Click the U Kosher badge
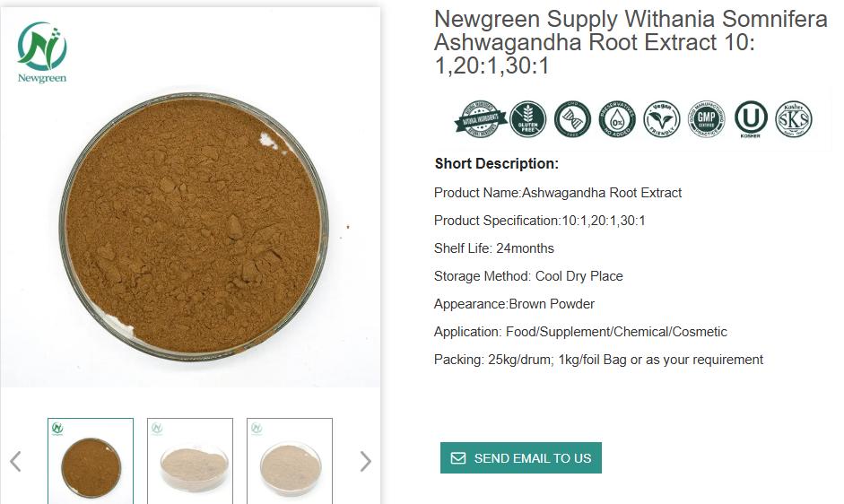Viewport: 844px width, 504px height. point(750,119)
